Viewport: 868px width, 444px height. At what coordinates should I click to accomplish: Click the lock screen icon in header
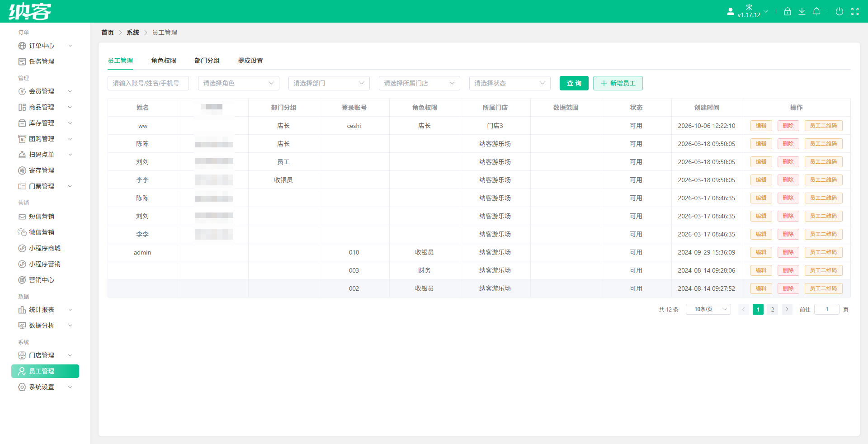787,11
